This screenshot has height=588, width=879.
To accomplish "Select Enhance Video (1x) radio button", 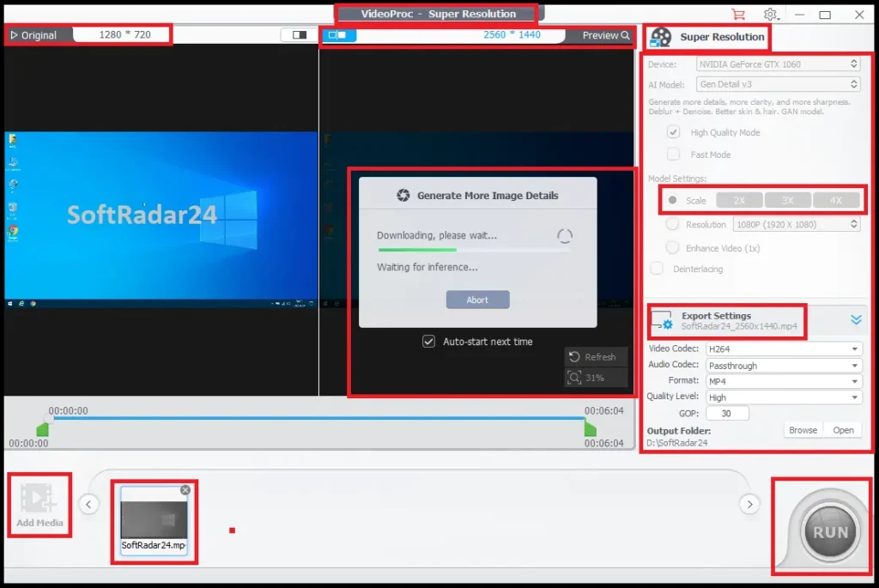I will [672, 248].
